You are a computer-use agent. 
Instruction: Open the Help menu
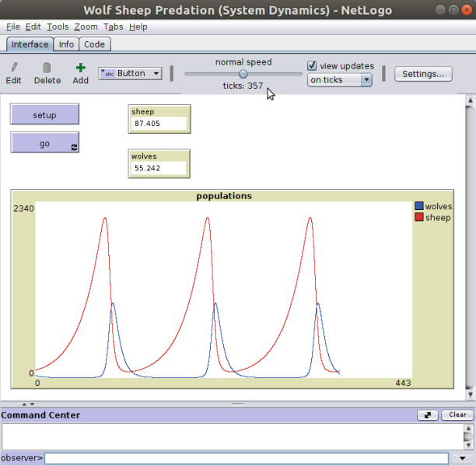click(x=138, y=26)
